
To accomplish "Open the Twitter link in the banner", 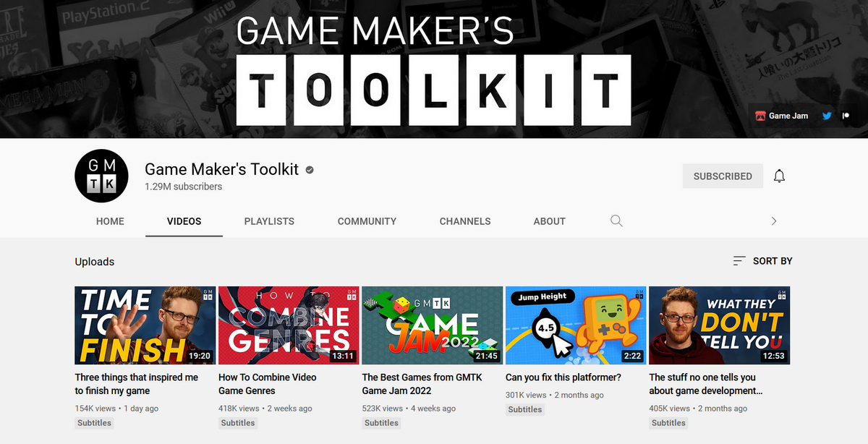I will click(x=827, y=116).
